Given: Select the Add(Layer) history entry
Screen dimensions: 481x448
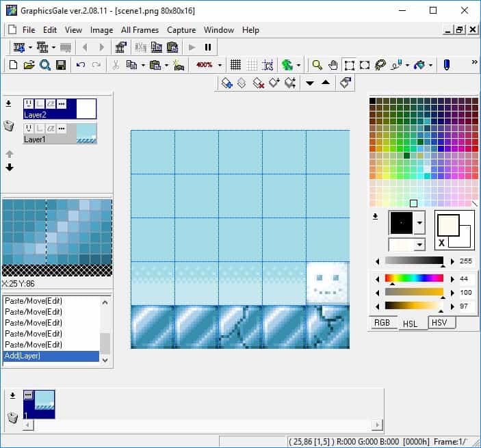Looking at the screenshot, I should coord(51,356).
